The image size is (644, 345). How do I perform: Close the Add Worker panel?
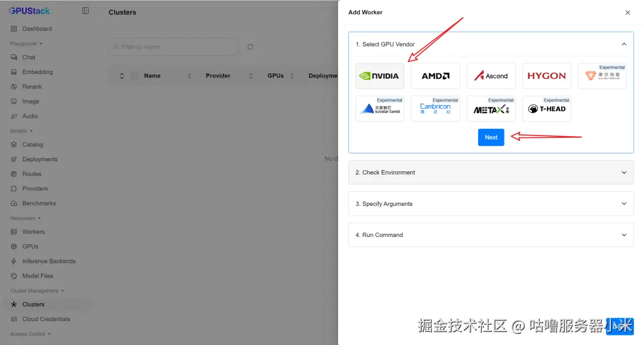pyautogui.click(x=627, y=13)
